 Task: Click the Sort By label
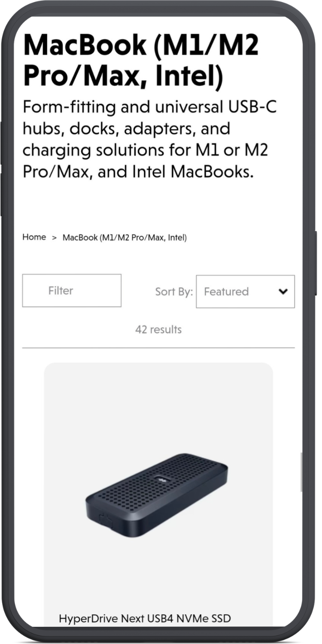tap(174, 292)
